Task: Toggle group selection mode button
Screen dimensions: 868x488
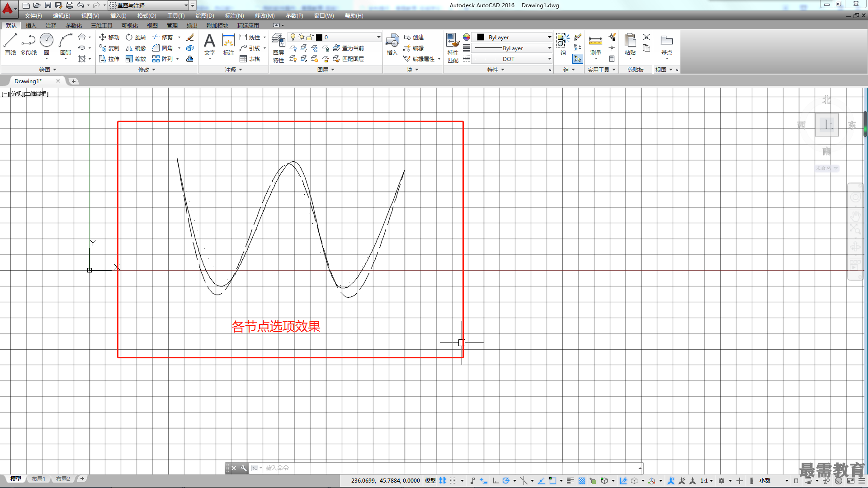Action: tap(577, 59)
